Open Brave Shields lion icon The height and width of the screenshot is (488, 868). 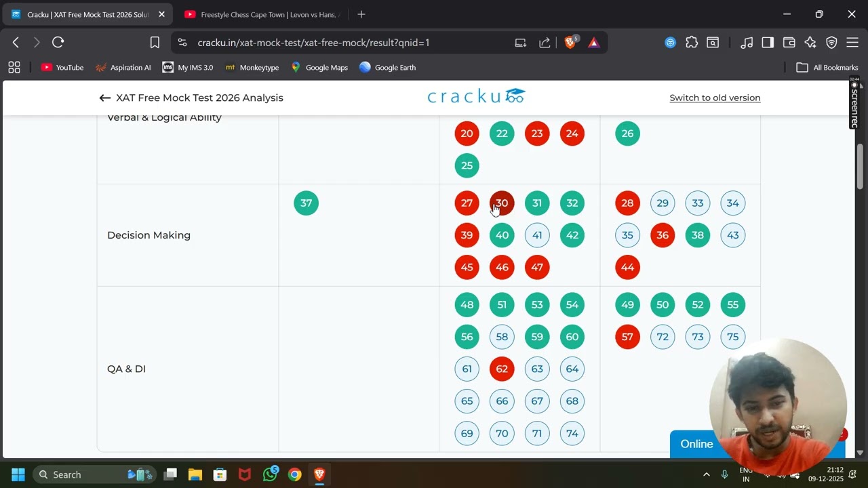pos(570,43)
